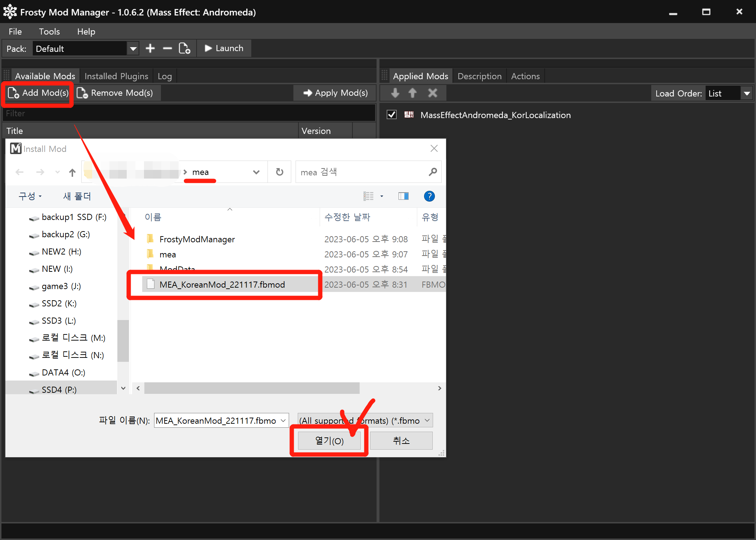Click sidebar scroll down arrow

click(123, 388)
